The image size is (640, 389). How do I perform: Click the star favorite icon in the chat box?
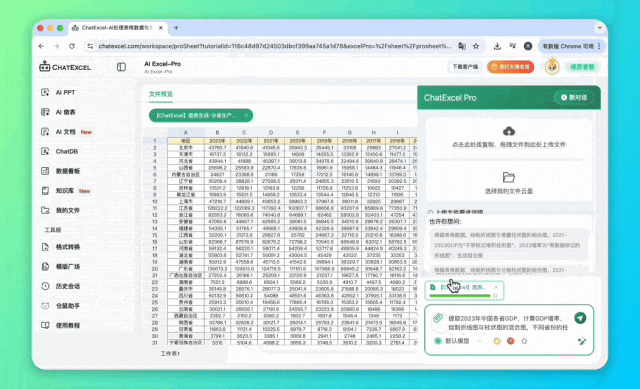tap(524, 341)
